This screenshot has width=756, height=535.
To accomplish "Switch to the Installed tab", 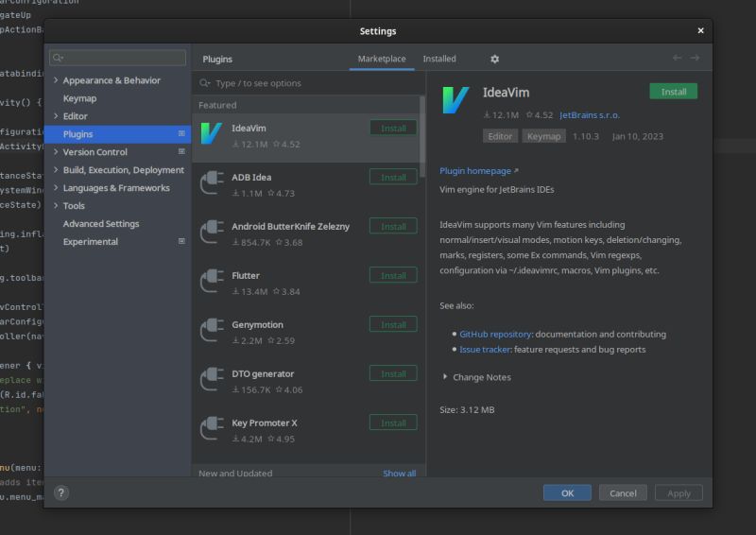I will click(x=439, y=59).
